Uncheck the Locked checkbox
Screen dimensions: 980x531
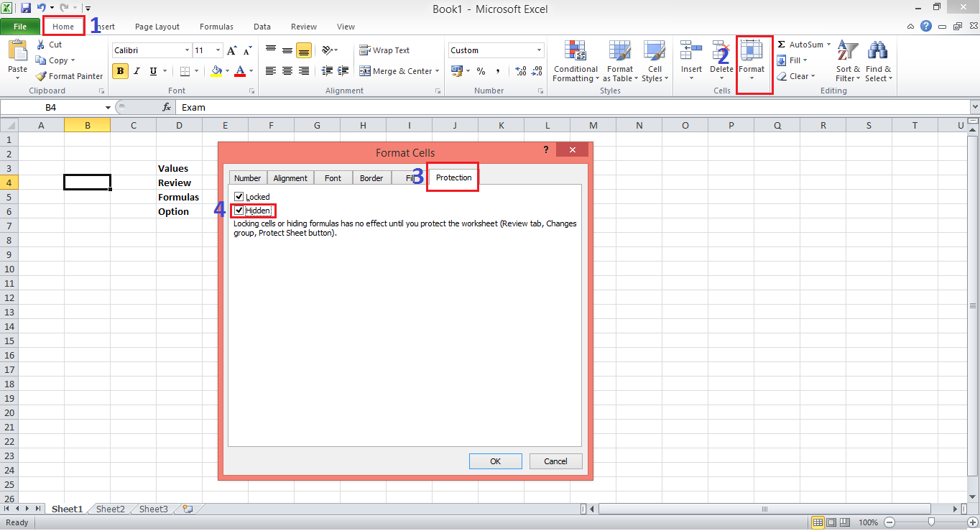click(x=238, y=196)
